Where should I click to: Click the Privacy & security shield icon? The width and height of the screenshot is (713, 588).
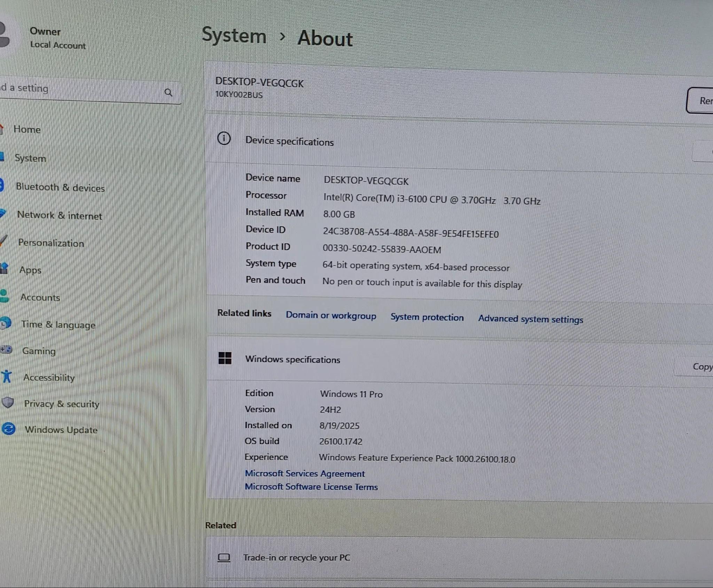[x=8, y=402]
